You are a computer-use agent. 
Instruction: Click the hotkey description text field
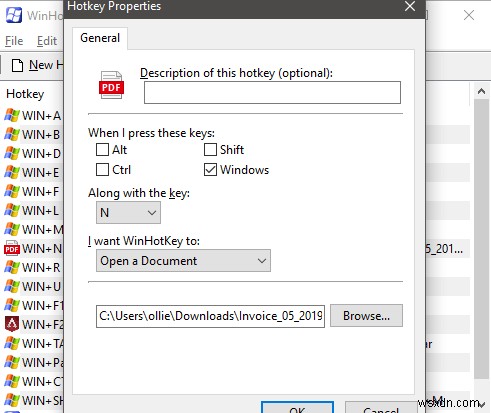(272, 92)
